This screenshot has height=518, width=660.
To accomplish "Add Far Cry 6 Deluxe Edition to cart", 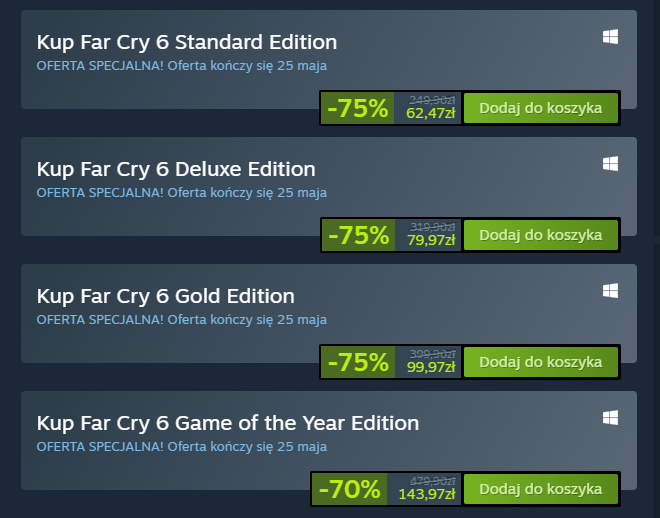I will 540,235.
